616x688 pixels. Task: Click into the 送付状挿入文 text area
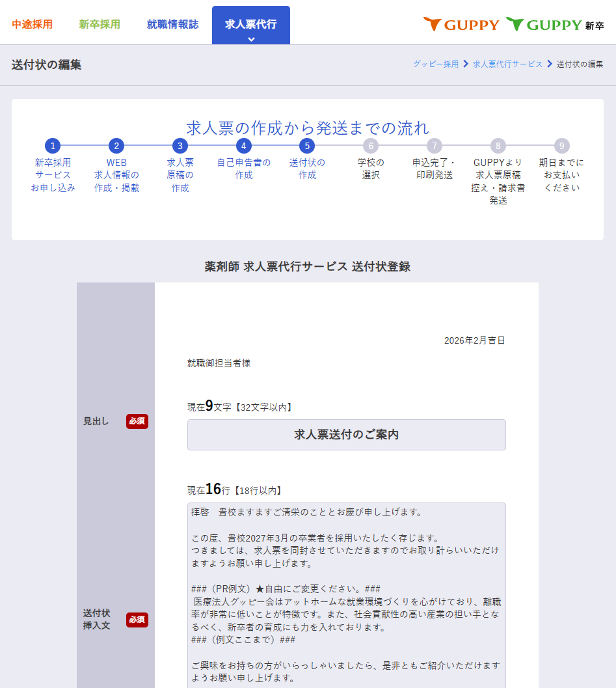[x=346, y=596]
